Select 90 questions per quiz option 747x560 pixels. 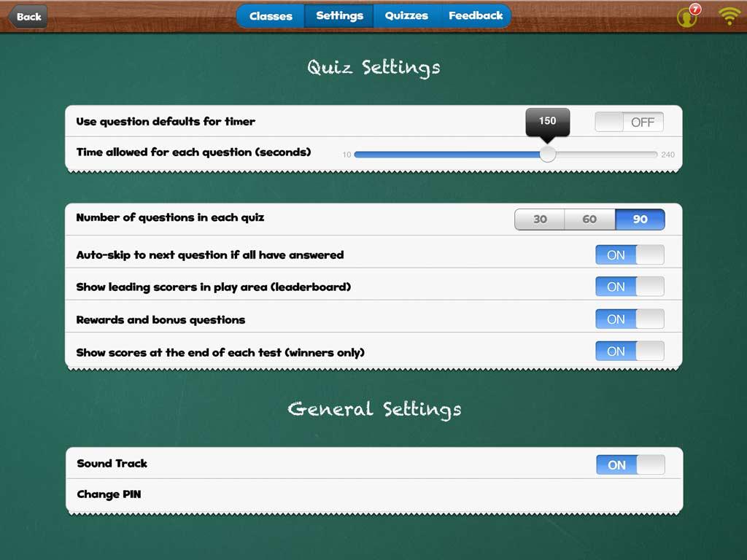point(640,219)
